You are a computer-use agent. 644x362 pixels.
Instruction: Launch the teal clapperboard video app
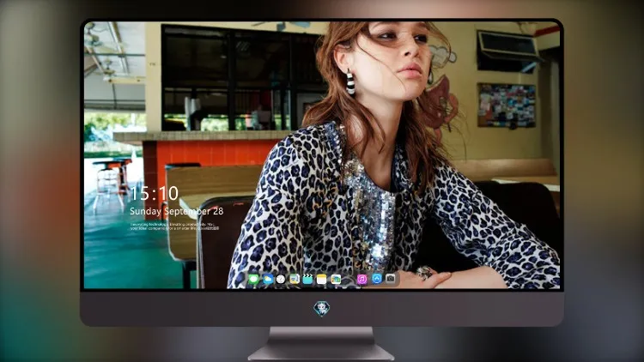point(307,279)
